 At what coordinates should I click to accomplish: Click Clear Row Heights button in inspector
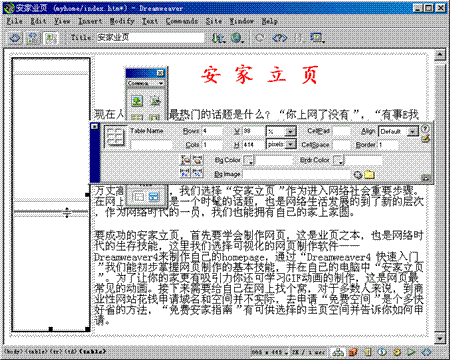click(185, 160)
